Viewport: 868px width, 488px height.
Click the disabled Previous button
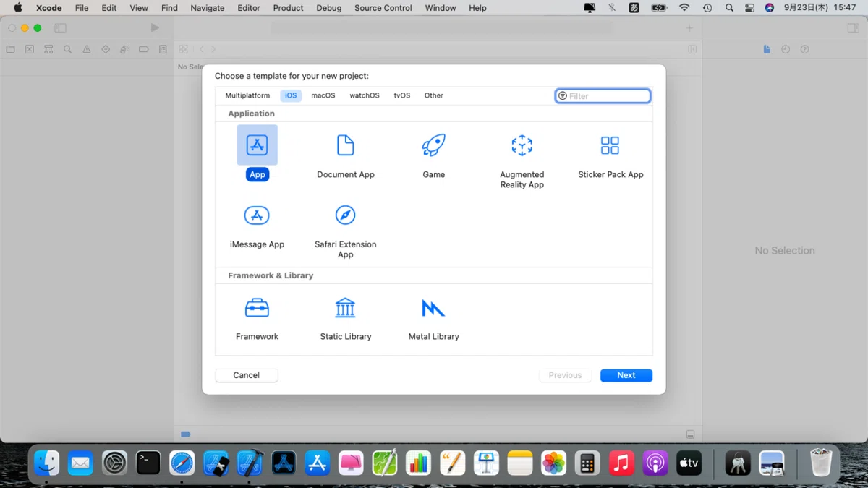[565, 375]
